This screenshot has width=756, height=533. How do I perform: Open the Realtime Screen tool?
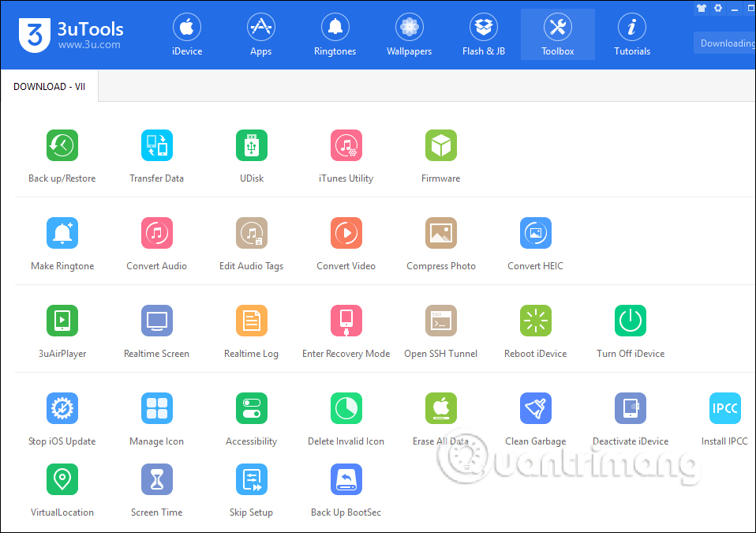[x=157, y=321]
